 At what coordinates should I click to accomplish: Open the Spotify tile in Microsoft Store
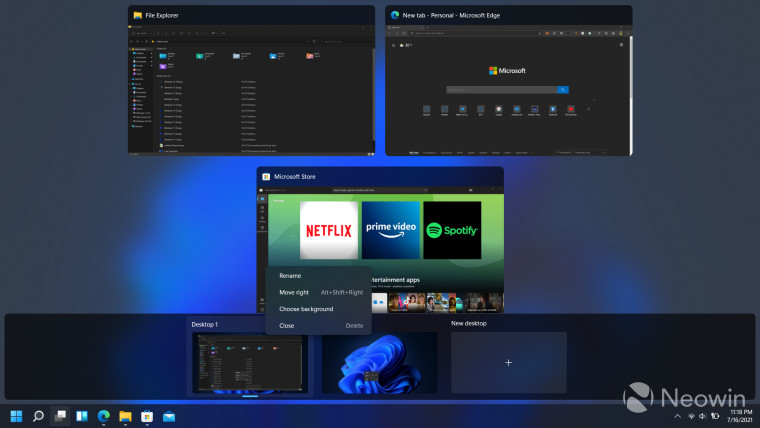(452, 230)
